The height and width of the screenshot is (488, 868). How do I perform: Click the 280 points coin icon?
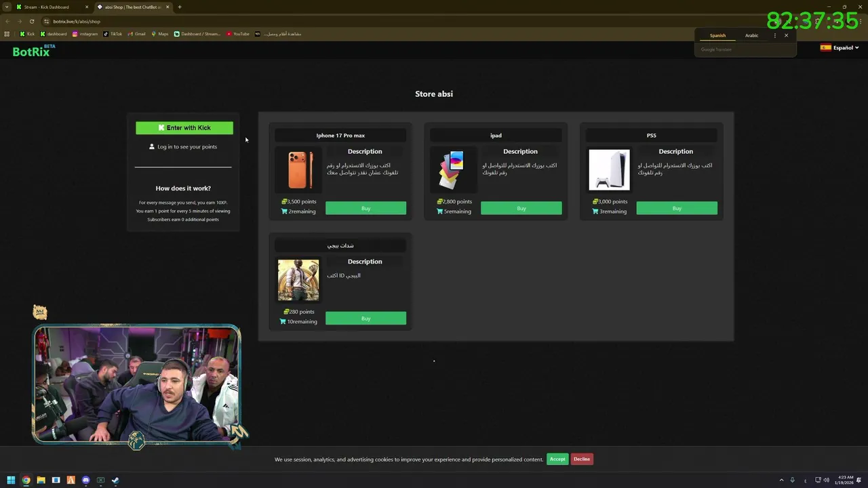coord(286,312)
